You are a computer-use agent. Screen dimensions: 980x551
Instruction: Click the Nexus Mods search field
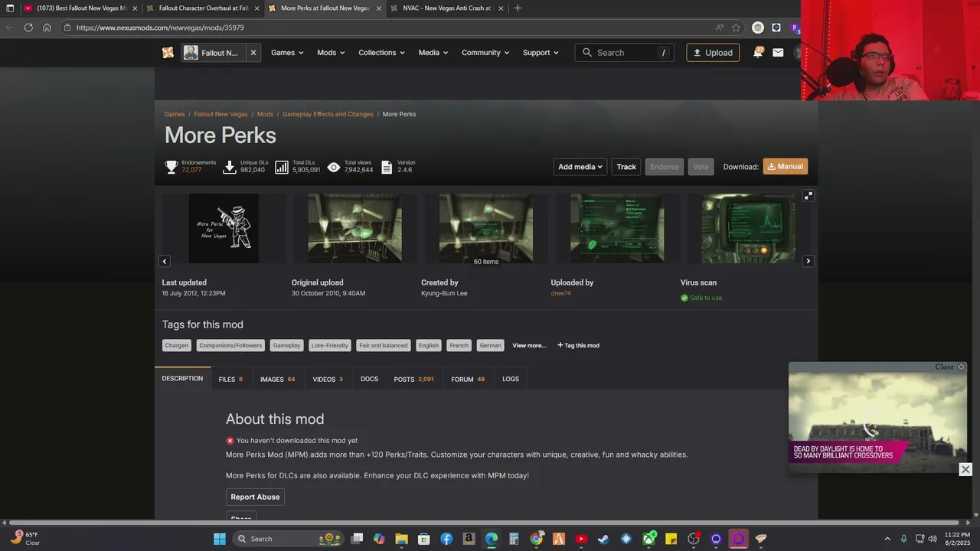point(624,53)
